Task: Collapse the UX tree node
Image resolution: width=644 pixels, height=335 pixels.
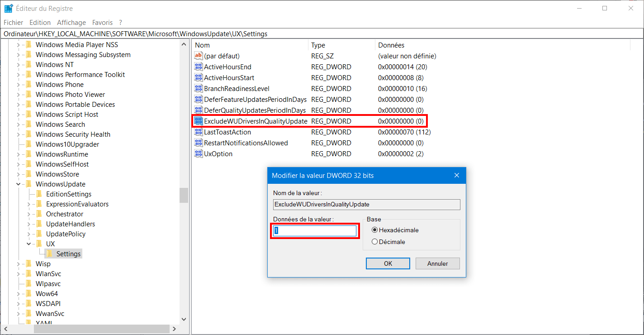Action: 28,244
